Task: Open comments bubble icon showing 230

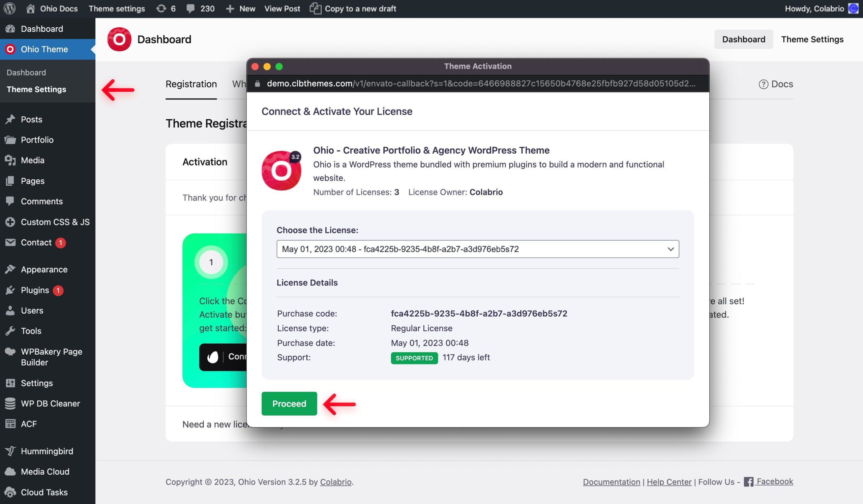Action: [190, 8]
